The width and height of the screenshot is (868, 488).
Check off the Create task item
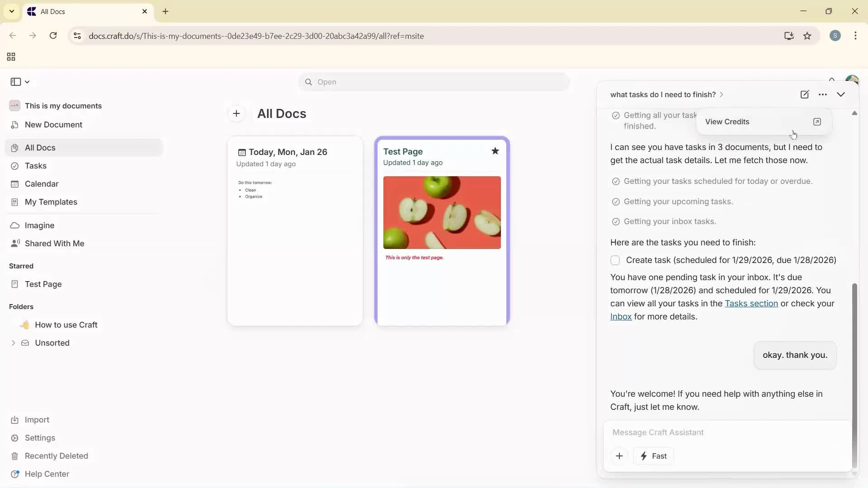615,260
